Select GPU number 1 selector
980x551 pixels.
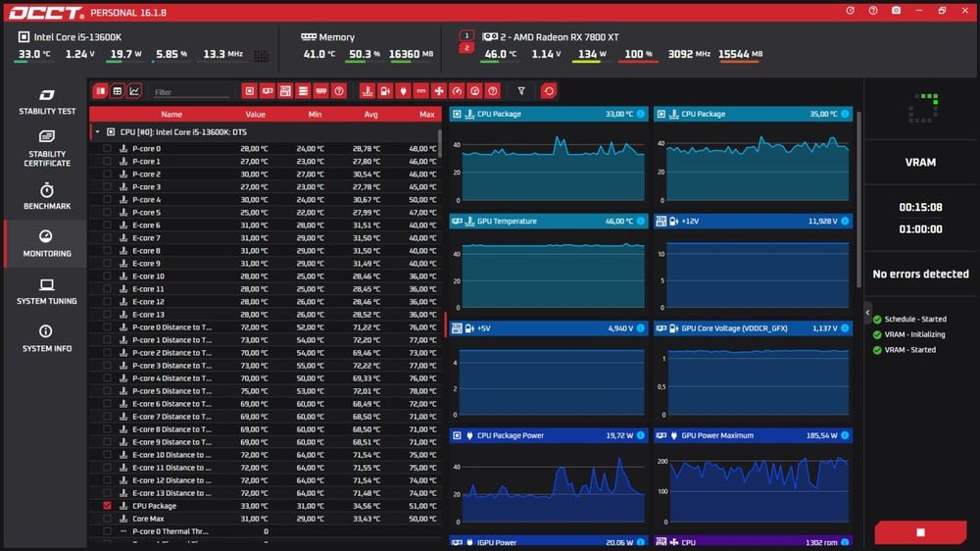tap(466, 35)
